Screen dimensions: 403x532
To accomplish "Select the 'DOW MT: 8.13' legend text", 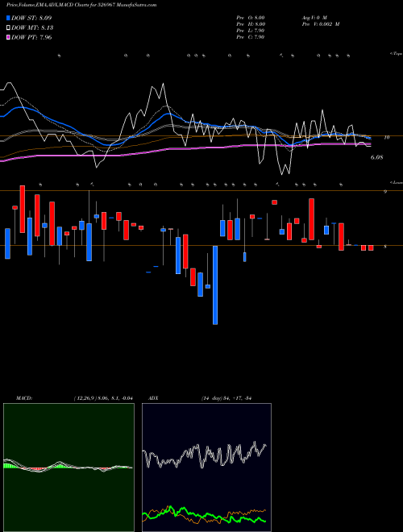I will point(32,28).
